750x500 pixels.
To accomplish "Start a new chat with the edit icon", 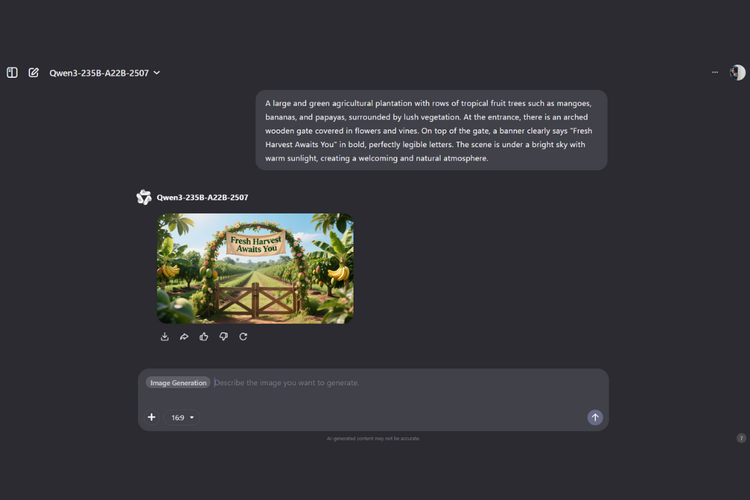I will pyautogui.click(x=33, y=73).
